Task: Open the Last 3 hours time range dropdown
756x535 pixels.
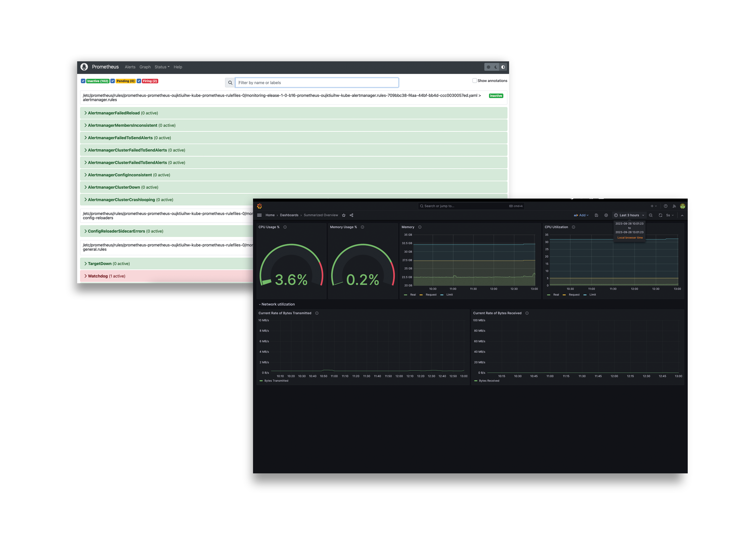Action: 629,215
